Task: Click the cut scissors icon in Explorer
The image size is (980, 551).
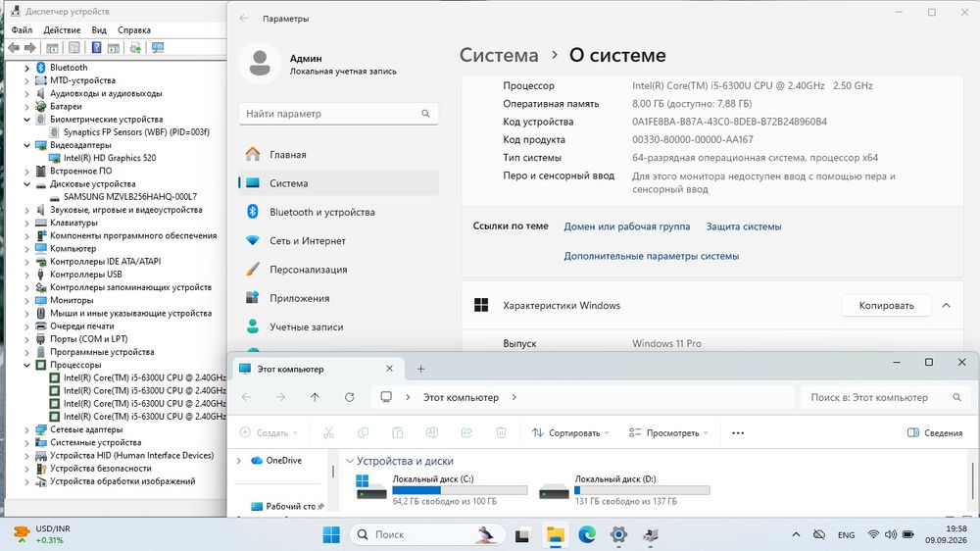Action: (328, 432)
